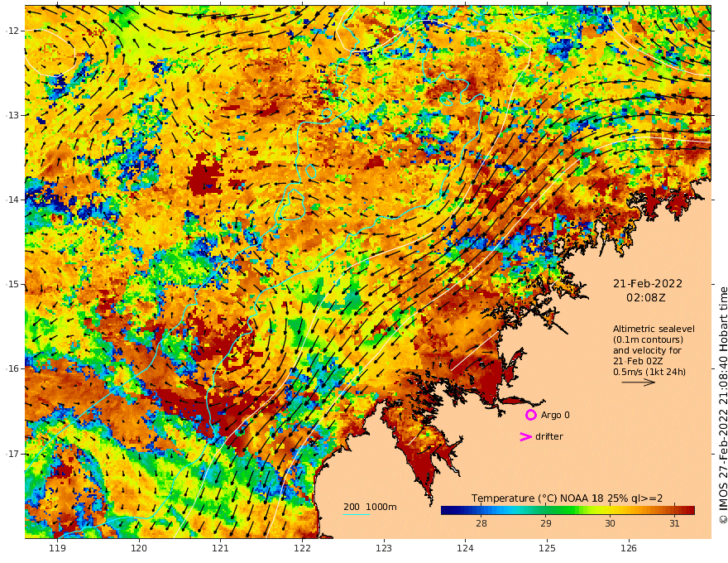Click the temperature color bar legend
Image resolution: width=728 pixels, height=563 pixels.
tap(568, 511)
